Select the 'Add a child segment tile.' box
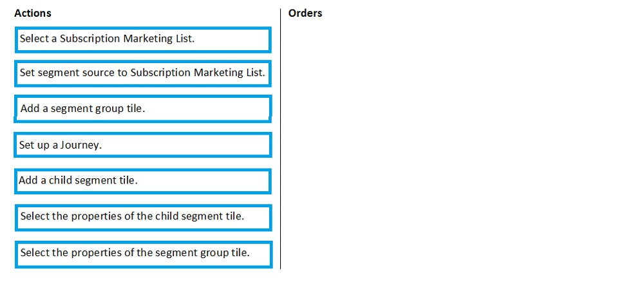This screenshot has height=289, width=644. [143, 181]
